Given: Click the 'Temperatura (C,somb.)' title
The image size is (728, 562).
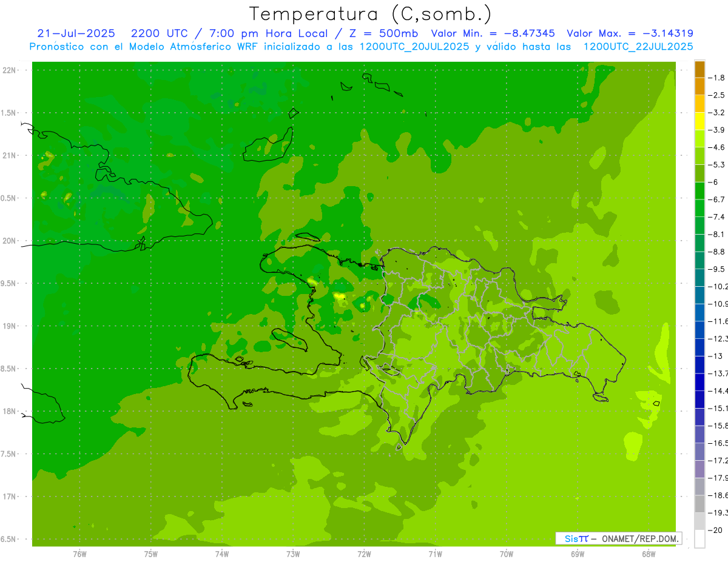Looking at the screenshot, I should pyautogui.click(x=371, y=14).
